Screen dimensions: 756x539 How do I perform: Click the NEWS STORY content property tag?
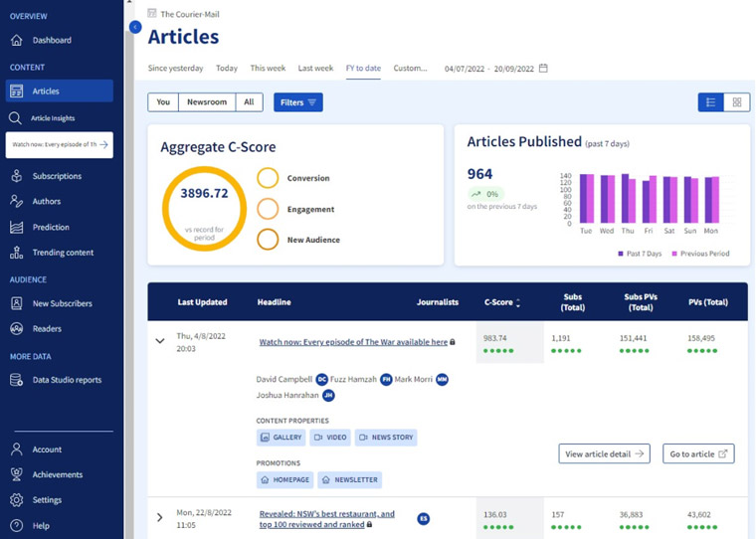[386, 438]
